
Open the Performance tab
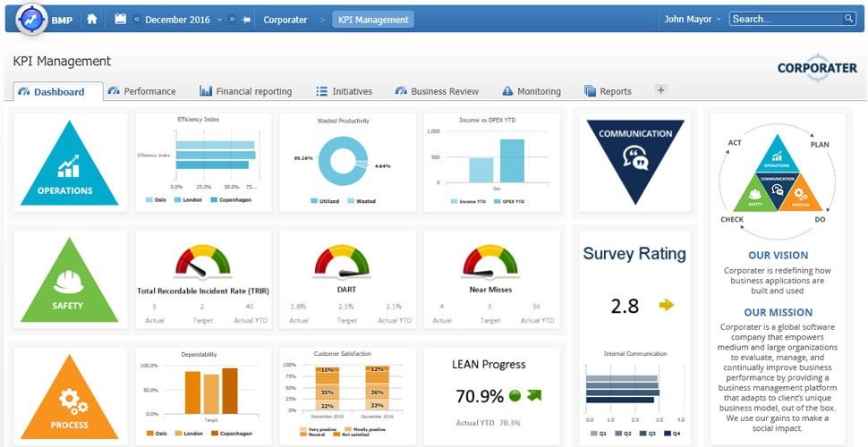pos(141,91)
